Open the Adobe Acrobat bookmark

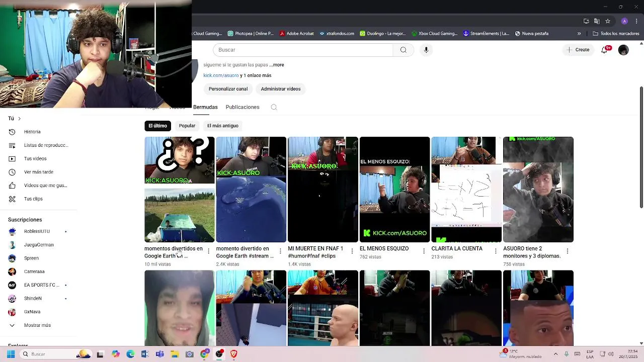click(297, 34)
